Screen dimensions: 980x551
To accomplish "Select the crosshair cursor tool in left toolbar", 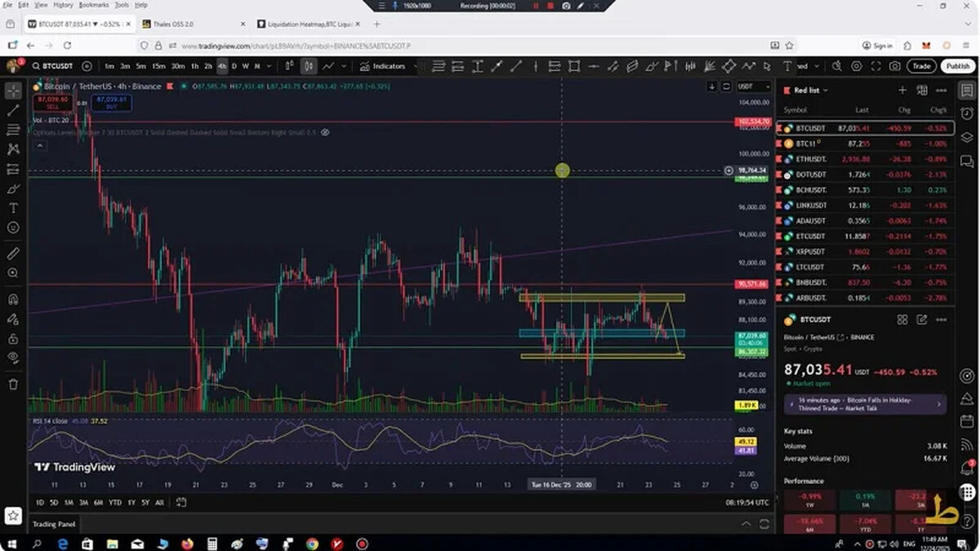I will tap(13, 90).
